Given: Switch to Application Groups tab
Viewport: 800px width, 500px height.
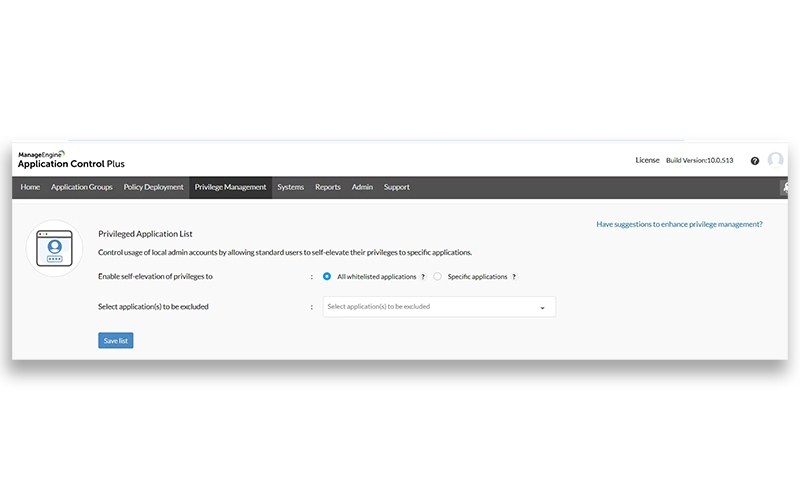Looking at the screenshot, I should (82, 187).
